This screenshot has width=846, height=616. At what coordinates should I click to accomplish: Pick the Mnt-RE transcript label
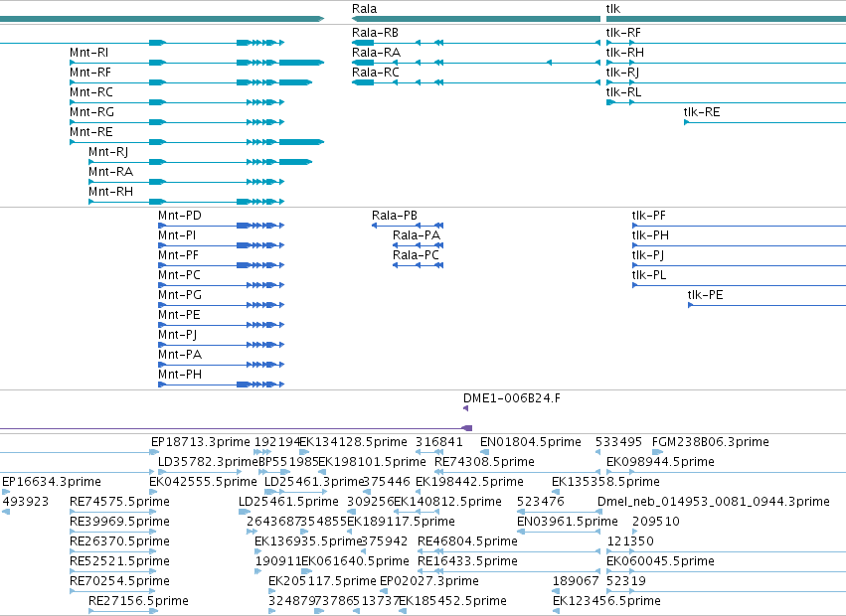pyautogui.click(x=91, y=132)
